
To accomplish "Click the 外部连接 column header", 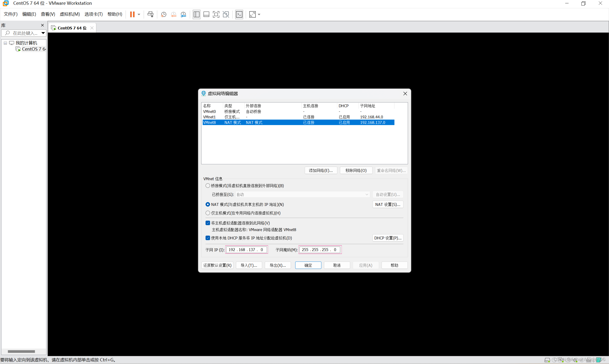I will (x=273, y=106).
